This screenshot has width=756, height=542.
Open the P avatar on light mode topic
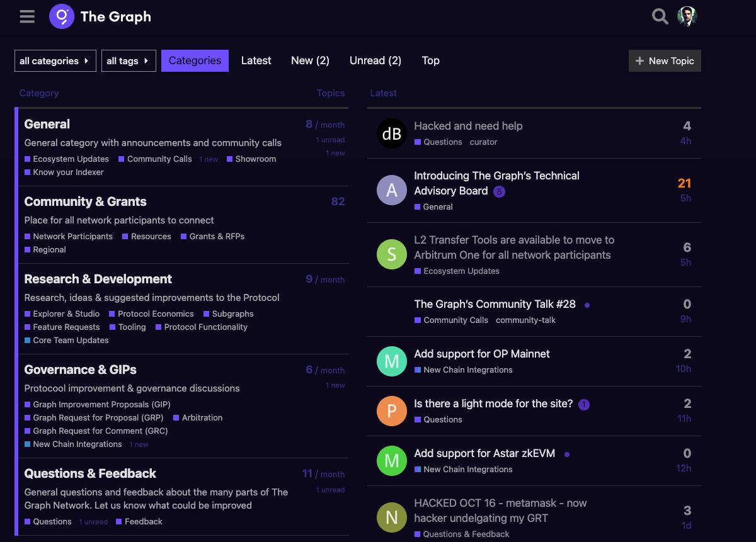pyautogui.click(x=392, y=411)
